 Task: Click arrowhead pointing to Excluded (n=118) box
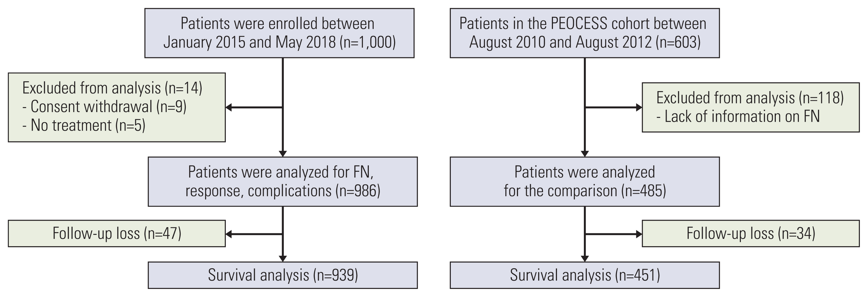coord(638,108)
